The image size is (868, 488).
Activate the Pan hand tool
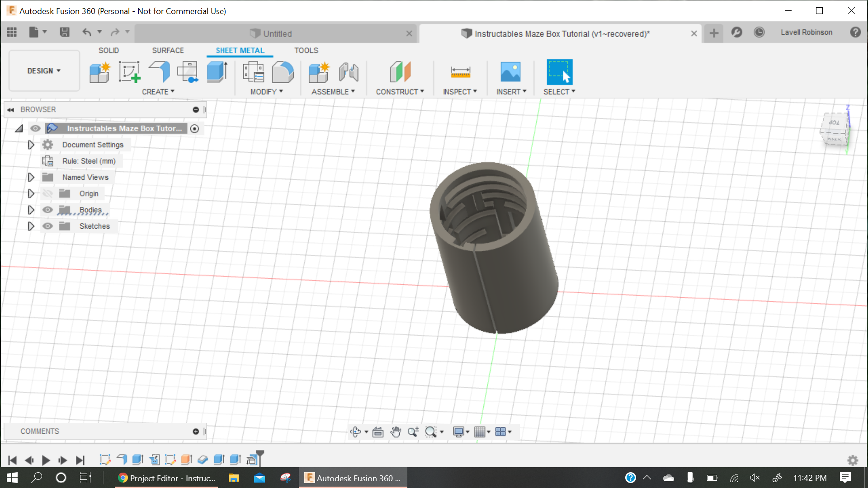point(396,432)
